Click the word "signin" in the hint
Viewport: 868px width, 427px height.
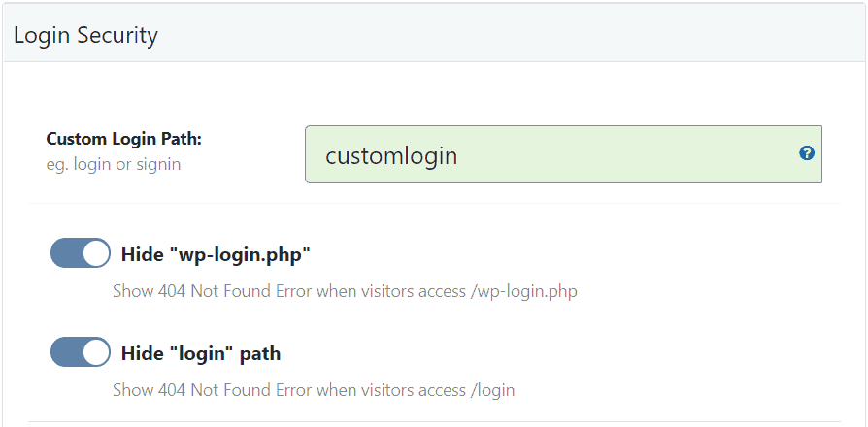[x=159, y=164]
